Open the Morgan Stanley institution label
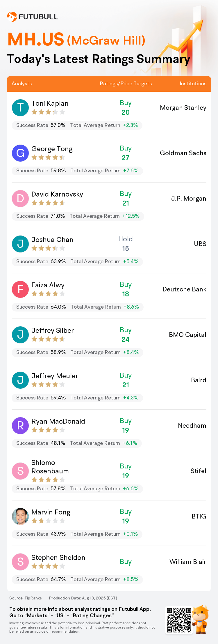 click(x=183, y=108)
